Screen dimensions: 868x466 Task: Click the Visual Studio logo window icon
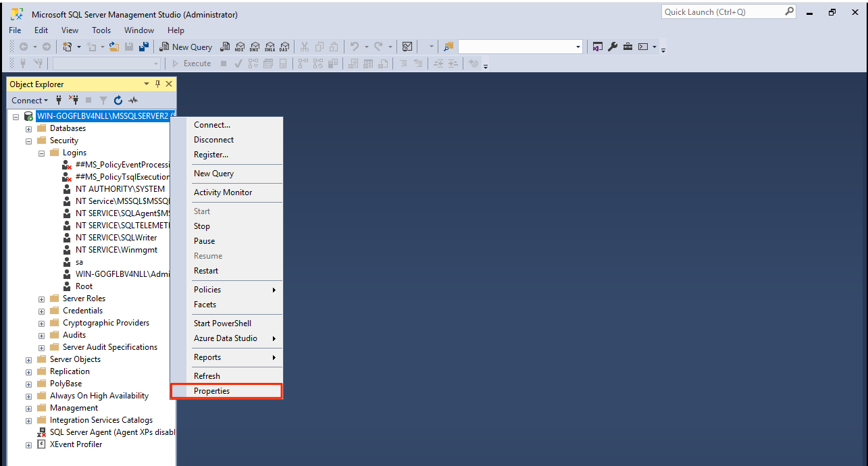click(597, 47)
